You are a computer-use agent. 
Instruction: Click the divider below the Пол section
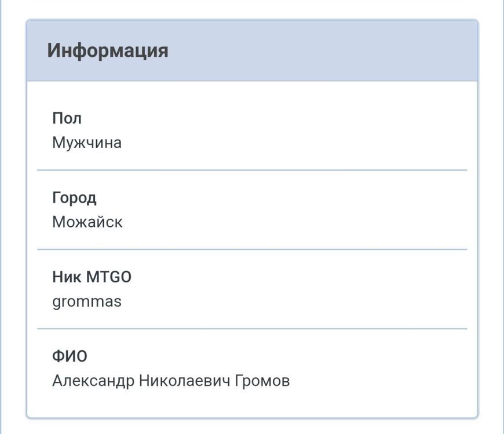(x=252, y=170)
